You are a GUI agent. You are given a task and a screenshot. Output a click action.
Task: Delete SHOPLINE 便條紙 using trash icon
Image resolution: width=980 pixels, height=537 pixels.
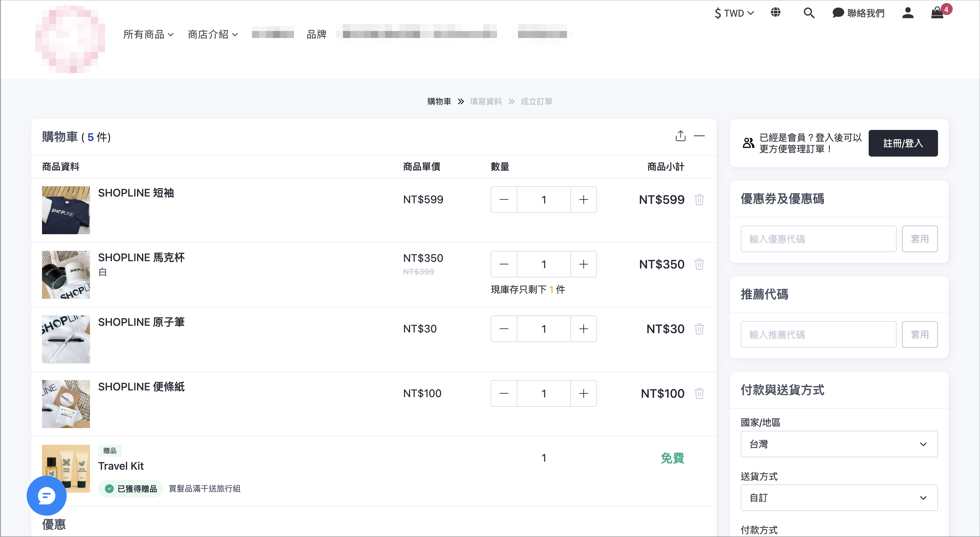coord(699,393)
